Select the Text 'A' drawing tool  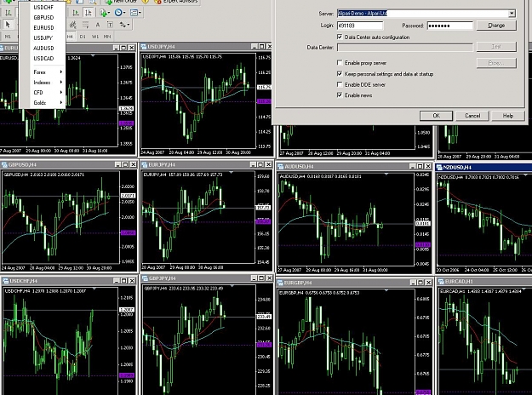point(98,25)
